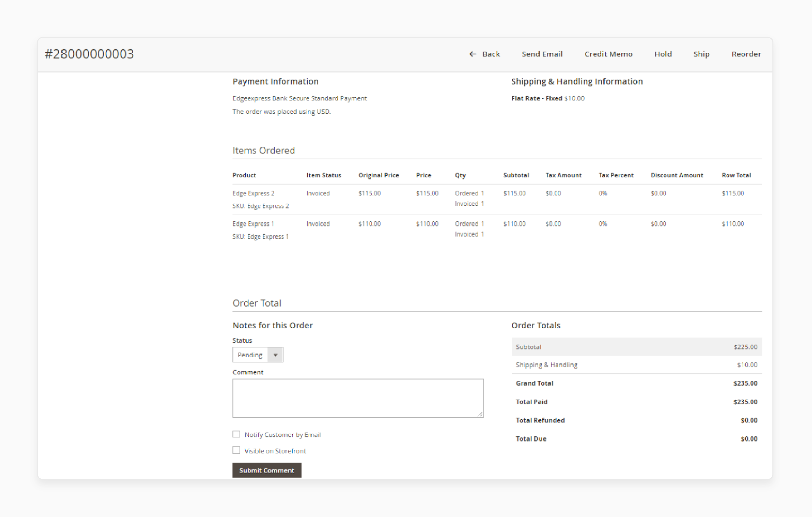812x517 pixels.
Task: Tick Visible on Storefront checkbox
Action: pos(236,450)
